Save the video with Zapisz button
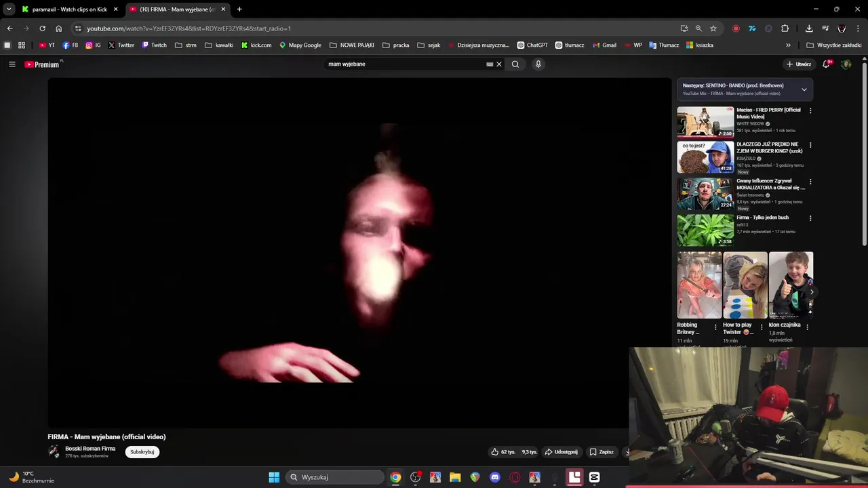Screen dimensions: 868x488 tap(601, 452)
